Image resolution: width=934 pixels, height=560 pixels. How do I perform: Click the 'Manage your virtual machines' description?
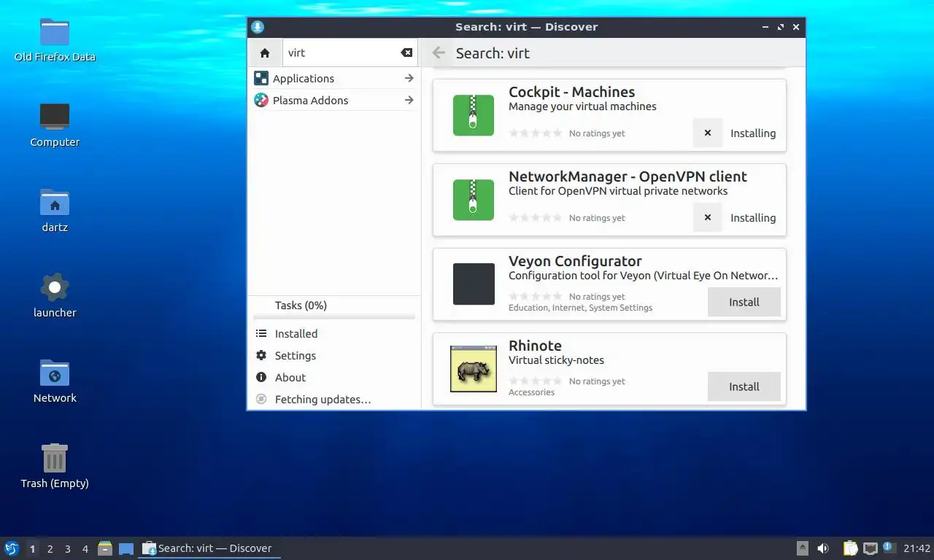(x=582, y=106)
